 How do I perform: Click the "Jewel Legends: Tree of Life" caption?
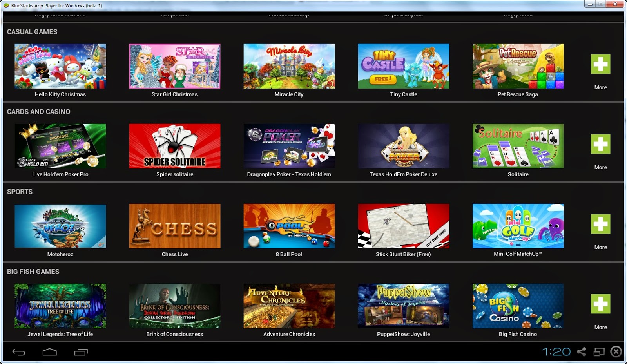pyautogui.click(x=60, y=334)
